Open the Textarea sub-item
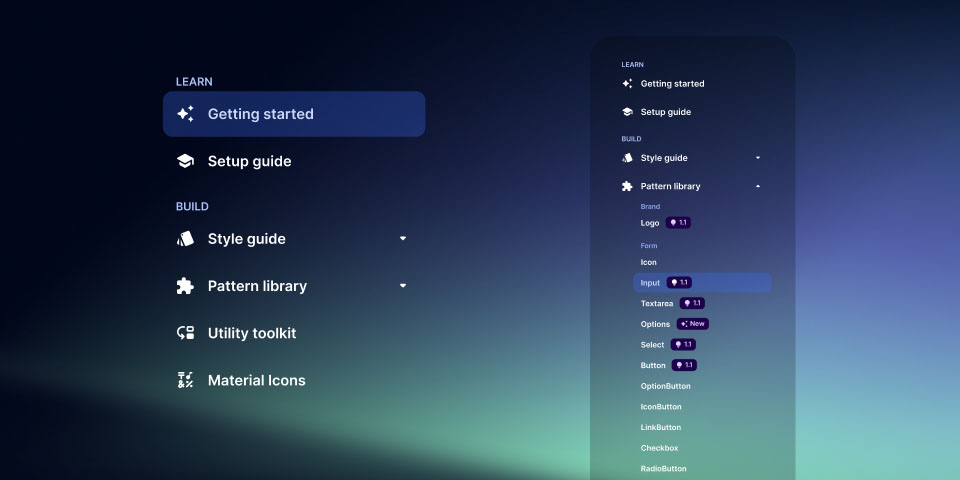 pos(656,304)
